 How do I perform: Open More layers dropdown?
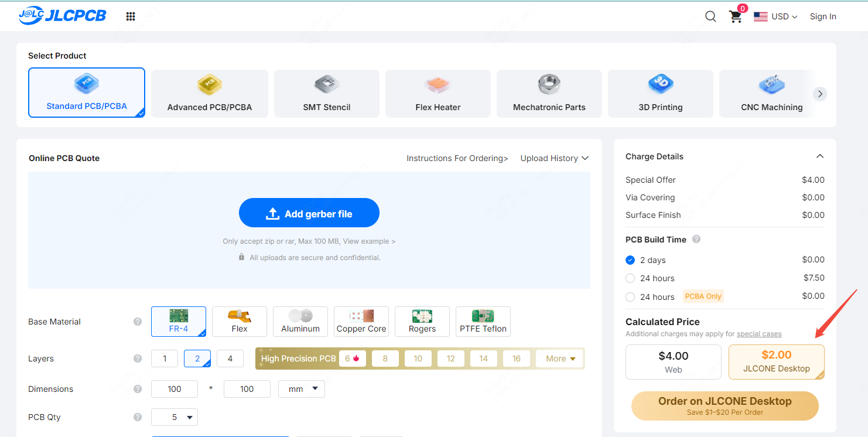[559, 359]
